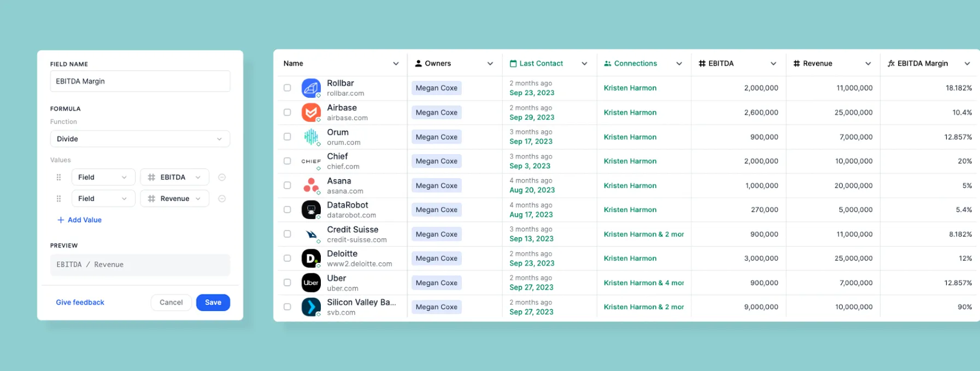Select the DataRobot row checkbox
Viewport: 980px width, 371px height.
coord(287,210)
